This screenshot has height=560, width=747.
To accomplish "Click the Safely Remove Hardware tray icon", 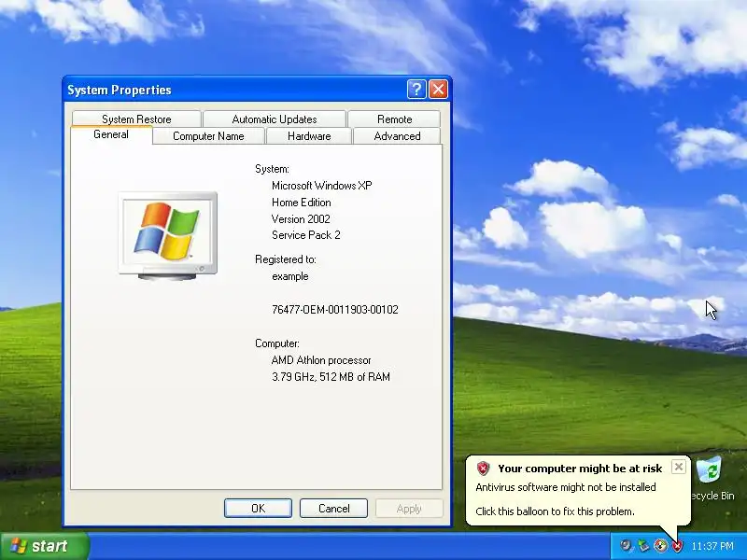I will point(643,546).
